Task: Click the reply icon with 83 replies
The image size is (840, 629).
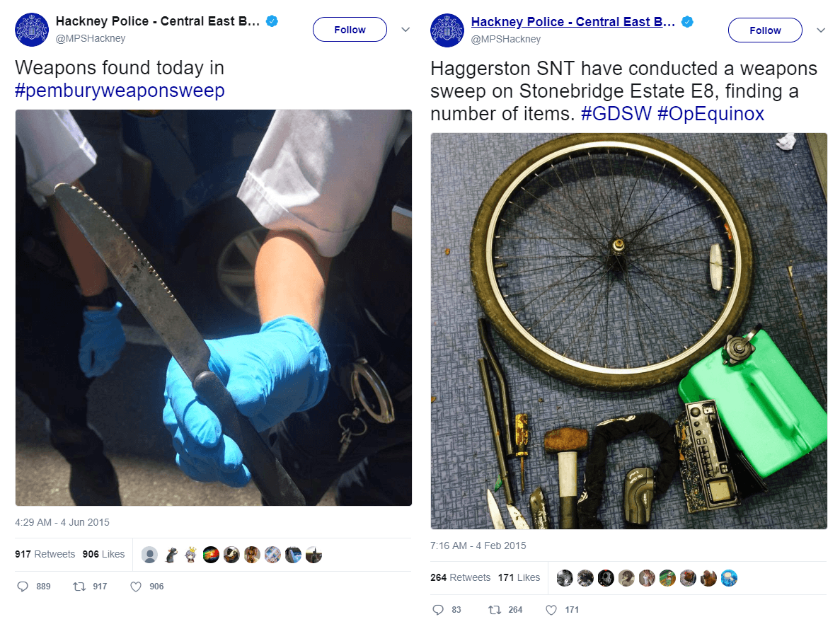Action: tap(438, 610)
